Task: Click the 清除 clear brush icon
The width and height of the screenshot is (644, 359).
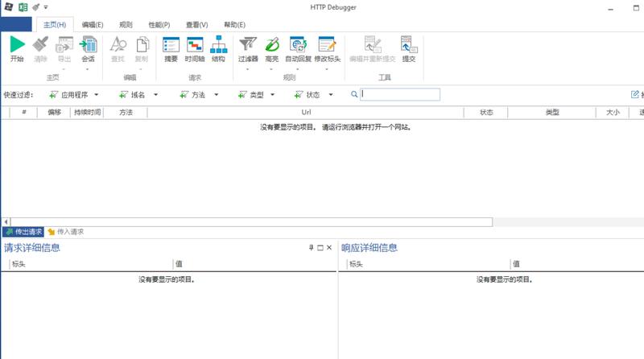Action: point(40,44)
